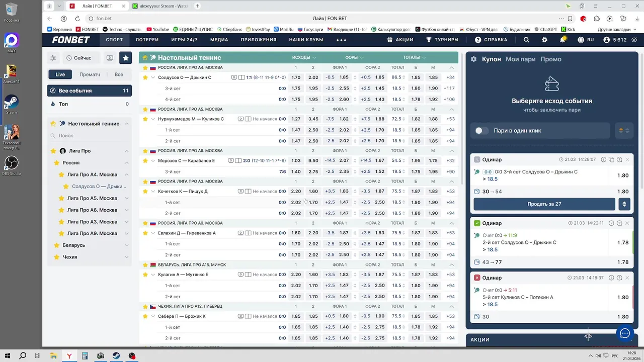Viewport: 644px width, 362px height.
Task: Select the Все tab in sidebar
Action: tap(119, 74)
